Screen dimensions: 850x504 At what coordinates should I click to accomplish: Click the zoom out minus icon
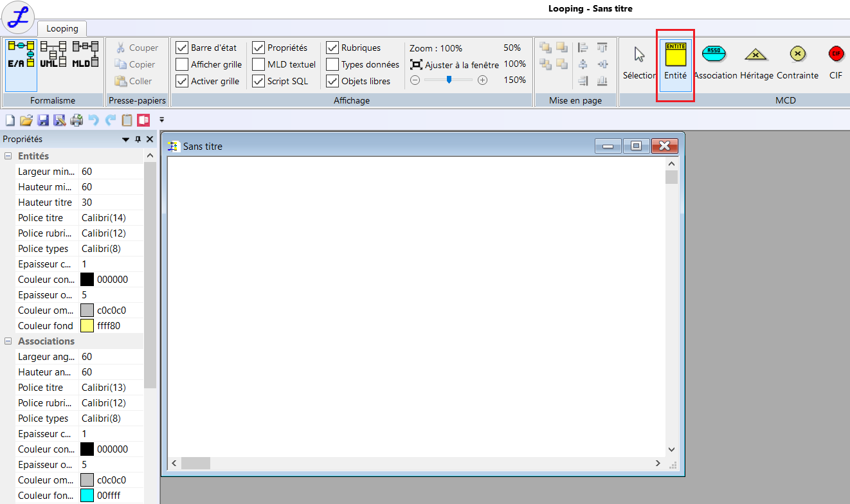click(415, 80)
